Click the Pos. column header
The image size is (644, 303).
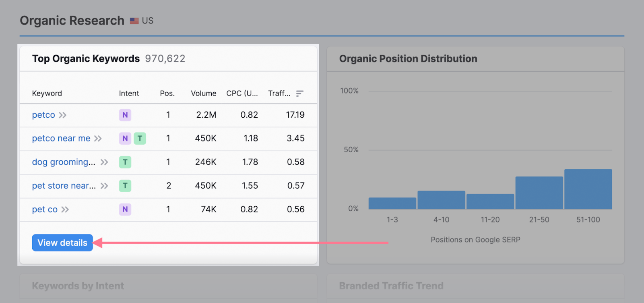click(167, 93)
